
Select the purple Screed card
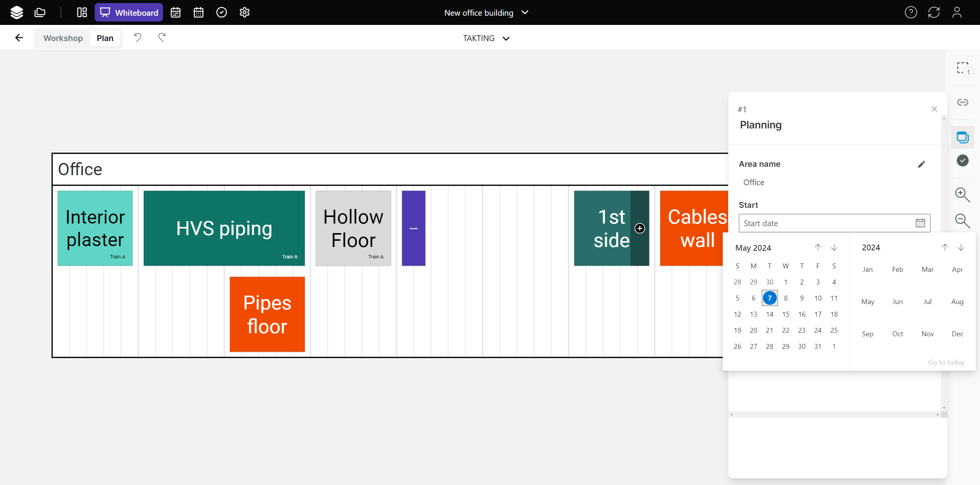point(413,229)
